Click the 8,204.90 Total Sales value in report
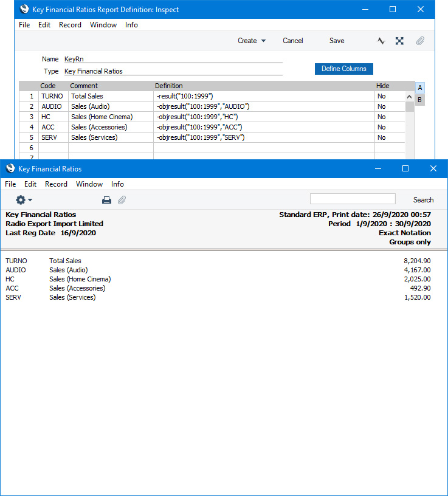Viewport: 448px width, 496px height. click(x=417, y=261)
